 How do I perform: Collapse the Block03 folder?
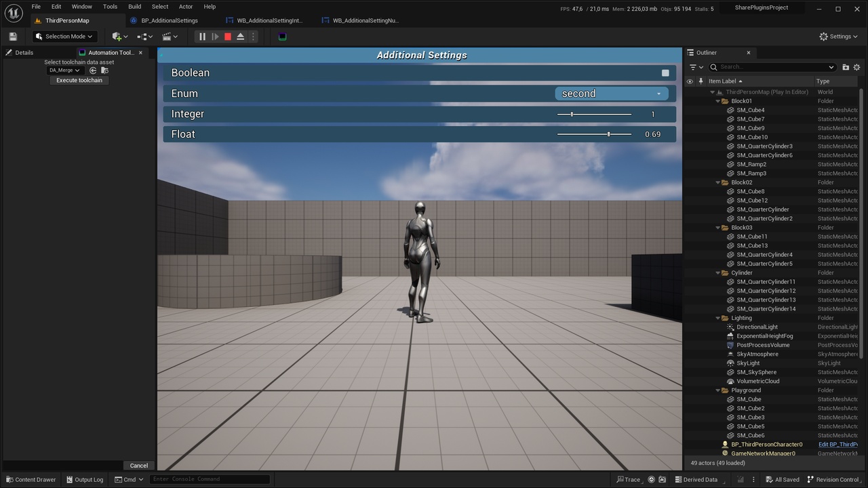(718, 228)
